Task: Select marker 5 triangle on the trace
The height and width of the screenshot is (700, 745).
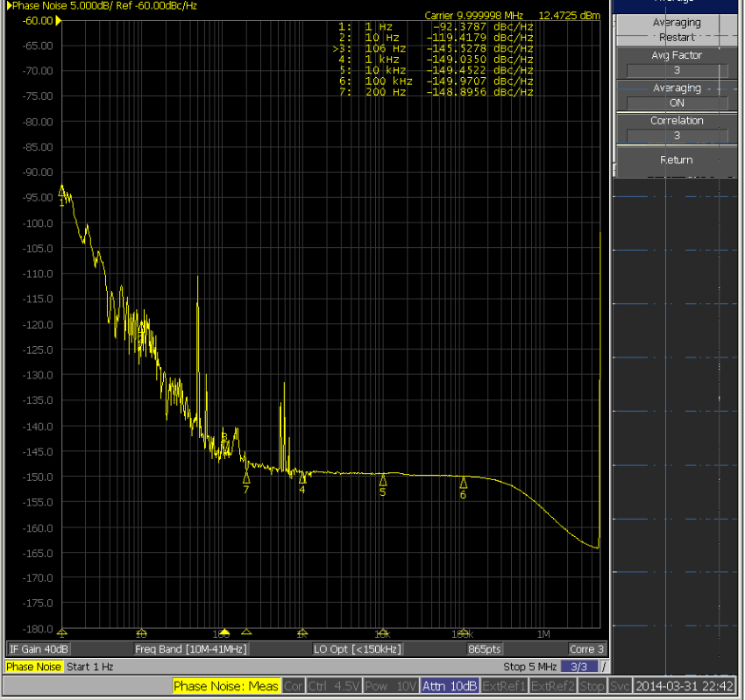Action: (x=383, y=480)
